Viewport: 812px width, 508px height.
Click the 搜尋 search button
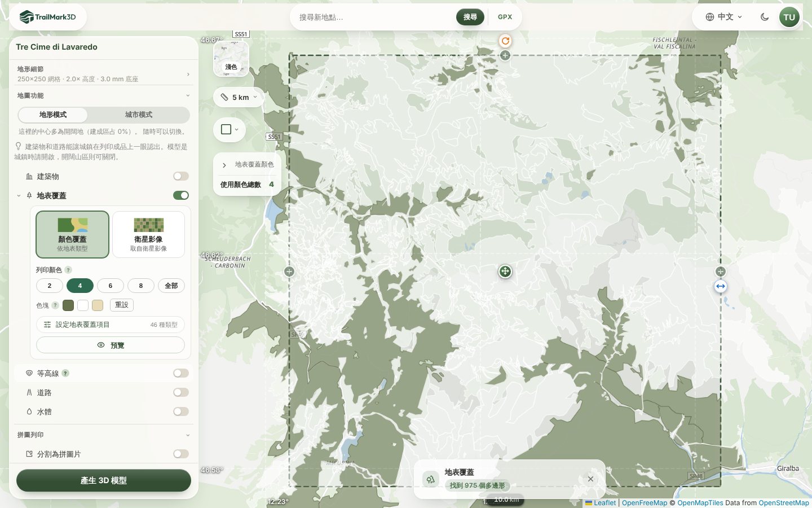click(x=470, y=17)
